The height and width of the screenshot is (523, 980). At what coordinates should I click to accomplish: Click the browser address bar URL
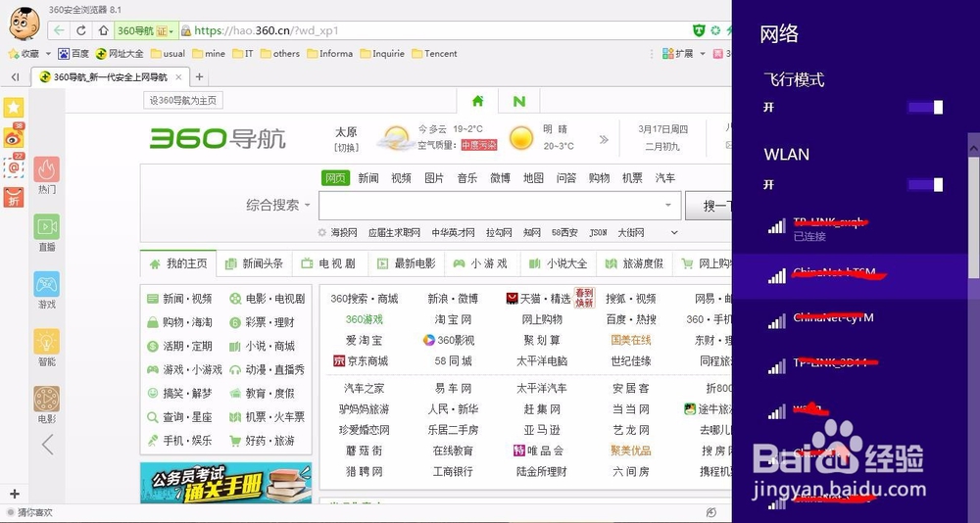coord(267,30)
